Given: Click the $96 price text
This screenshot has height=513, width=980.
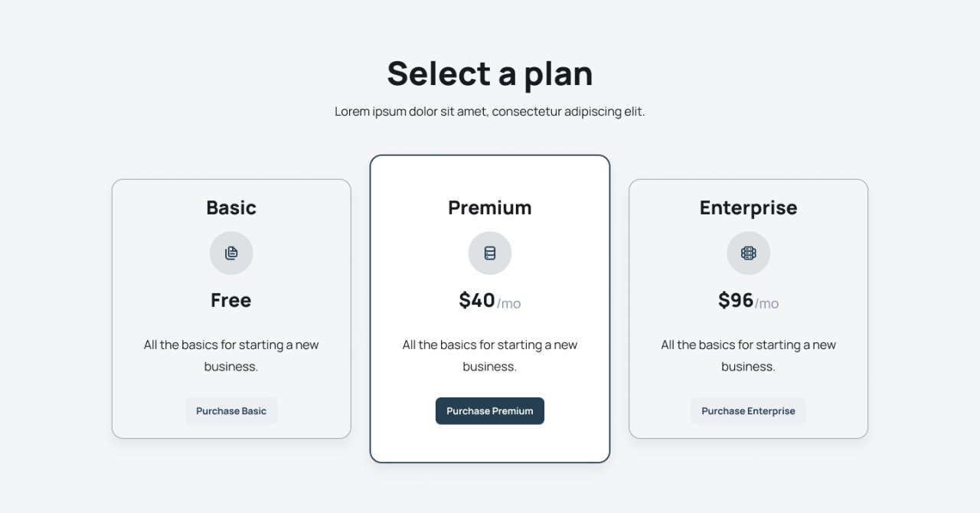Looking at the screenshot, I should tap(736, 300).
